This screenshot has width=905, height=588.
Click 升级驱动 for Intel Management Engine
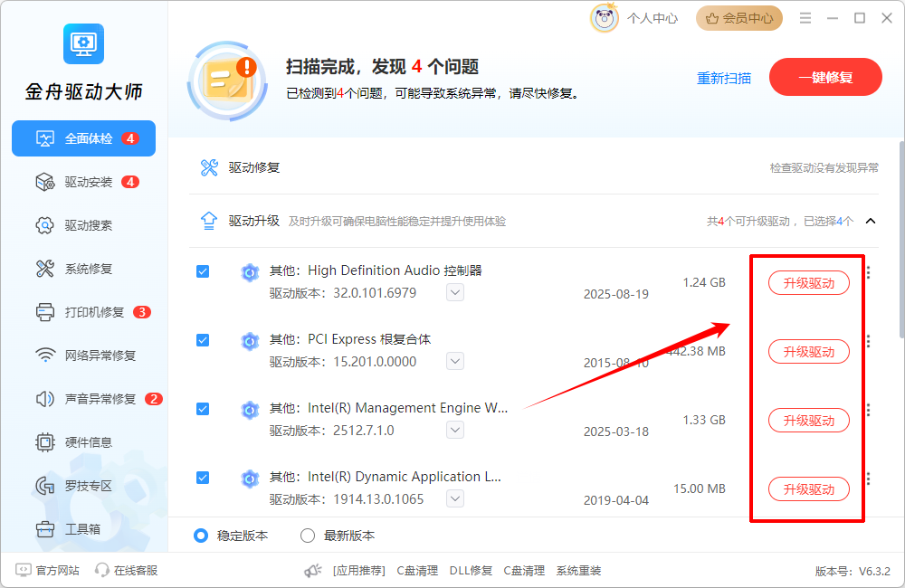808,420
